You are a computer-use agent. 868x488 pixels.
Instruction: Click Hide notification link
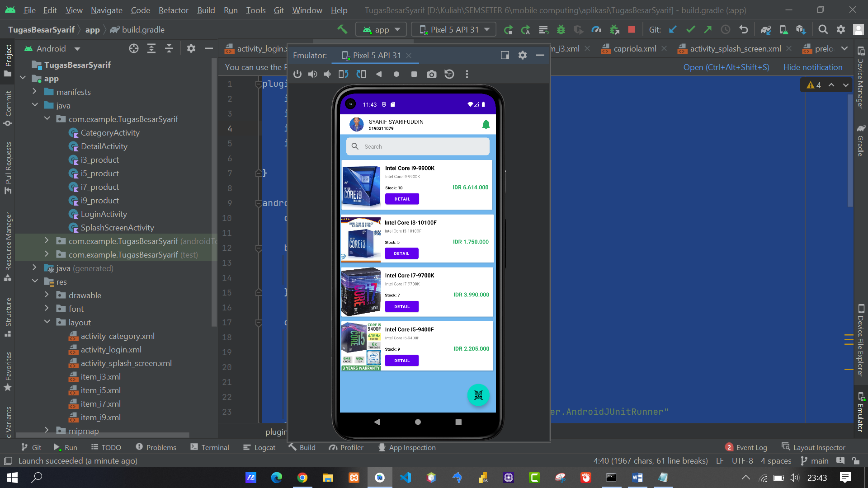click(x=813, y=67)
